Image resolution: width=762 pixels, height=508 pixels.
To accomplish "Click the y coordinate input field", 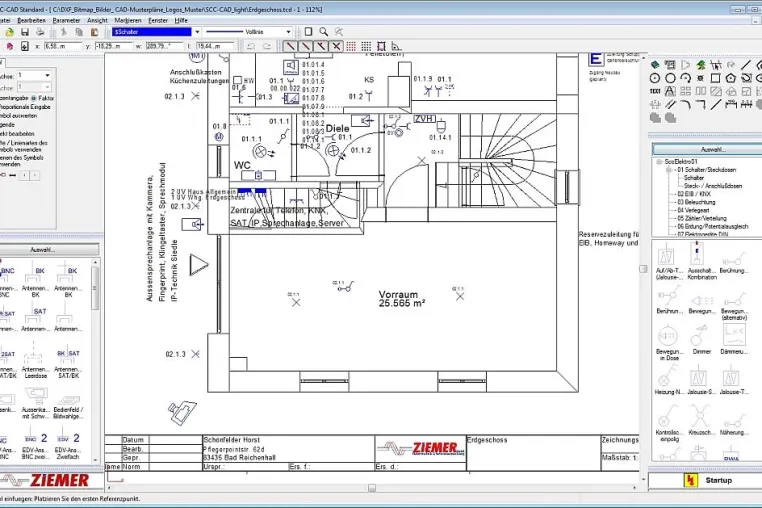I will coord(114,46).
